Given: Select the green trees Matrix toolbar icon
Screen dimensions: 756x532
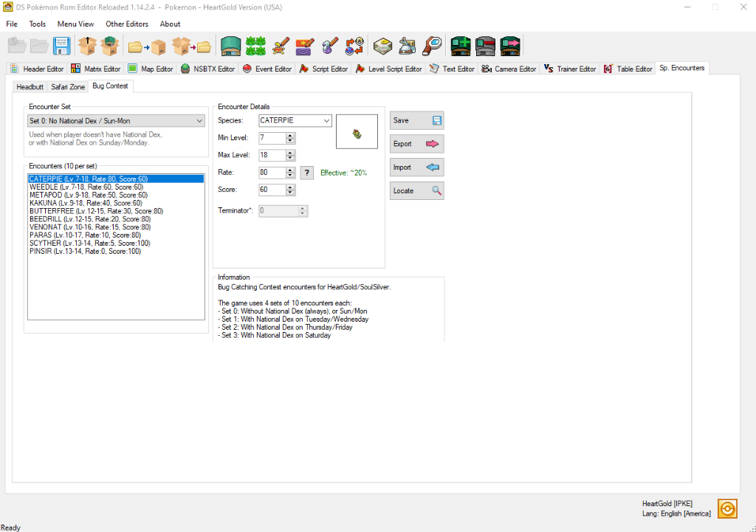Looking at the screenshot, I should (x=256, y=46).
